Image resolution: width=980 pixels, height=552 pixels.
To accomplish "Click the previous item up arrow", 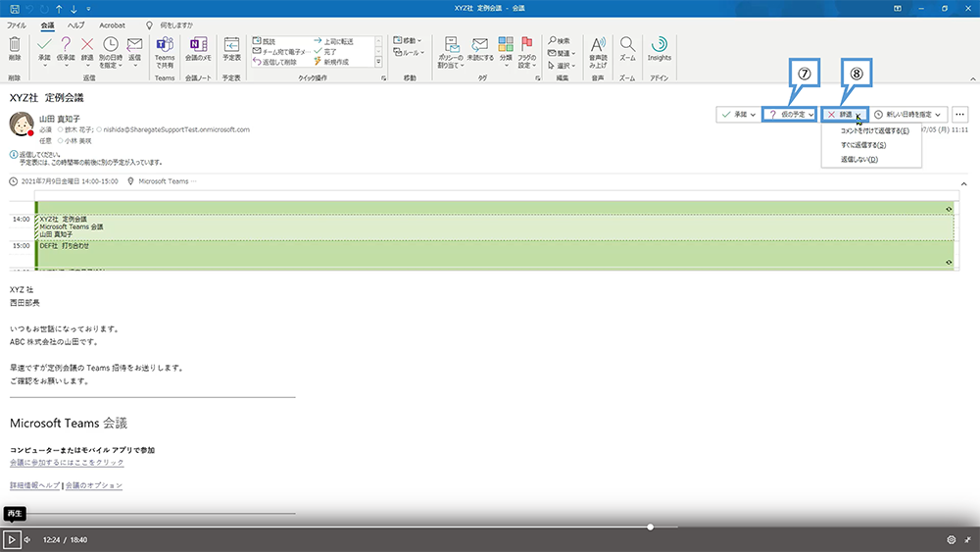I will point(59,9).
